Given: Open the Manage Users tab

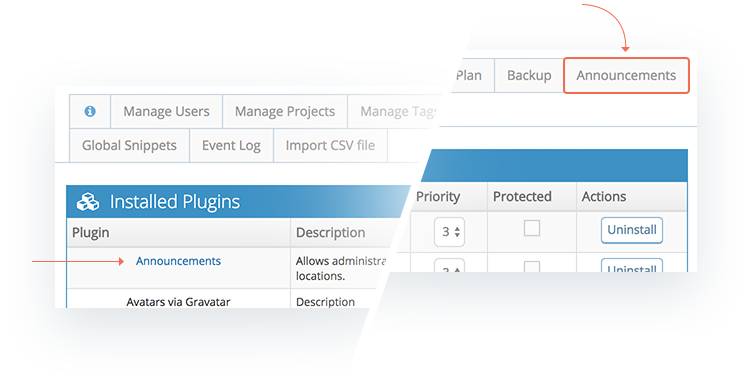Looking at the screenshot, I should pyautogui.click(x=166, y=111).
